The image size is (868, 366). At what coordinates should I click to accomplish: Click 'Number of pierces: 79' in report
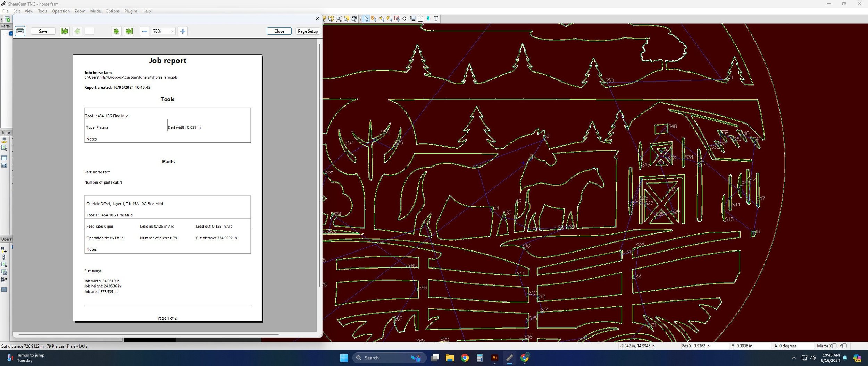[158, 238]
